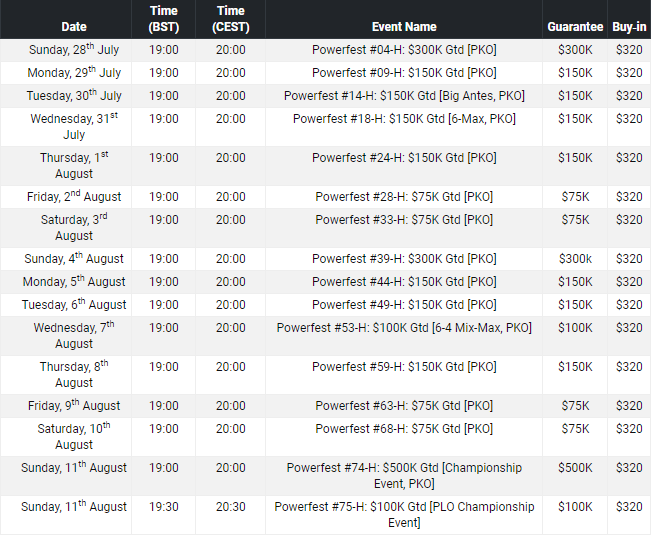
Task: Click the Event Name column header
Action: coord(404,27)
